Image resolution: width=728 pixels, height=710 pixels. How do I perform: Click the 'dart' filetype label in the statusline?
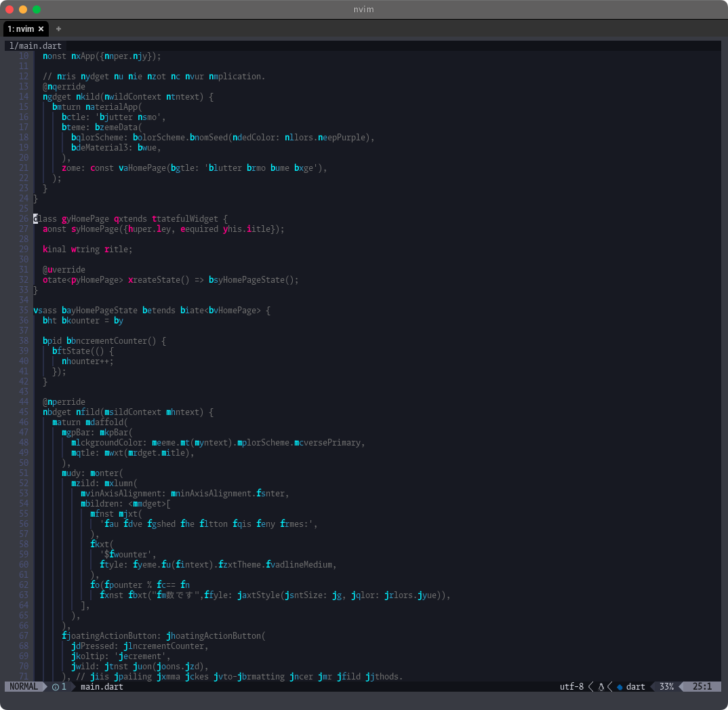[x=635, y=686]
